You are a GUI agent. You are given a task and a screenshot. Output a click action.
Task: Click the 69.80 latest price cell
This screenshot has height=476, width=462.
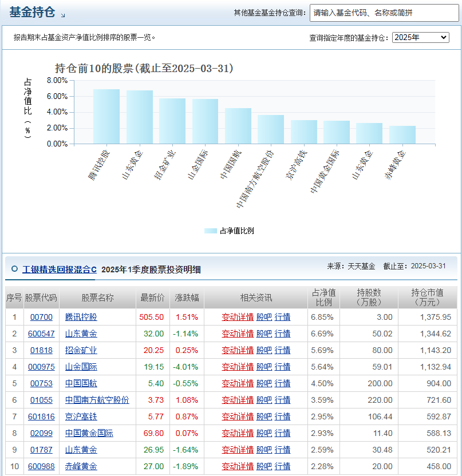[x=153, y=433]
